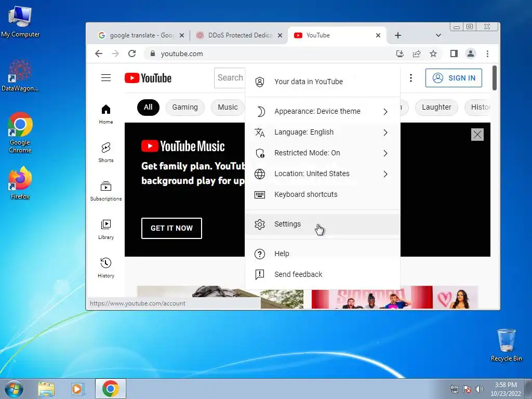
Task: Open Subscriptions in the sidebar
Action: click(106, 191)
